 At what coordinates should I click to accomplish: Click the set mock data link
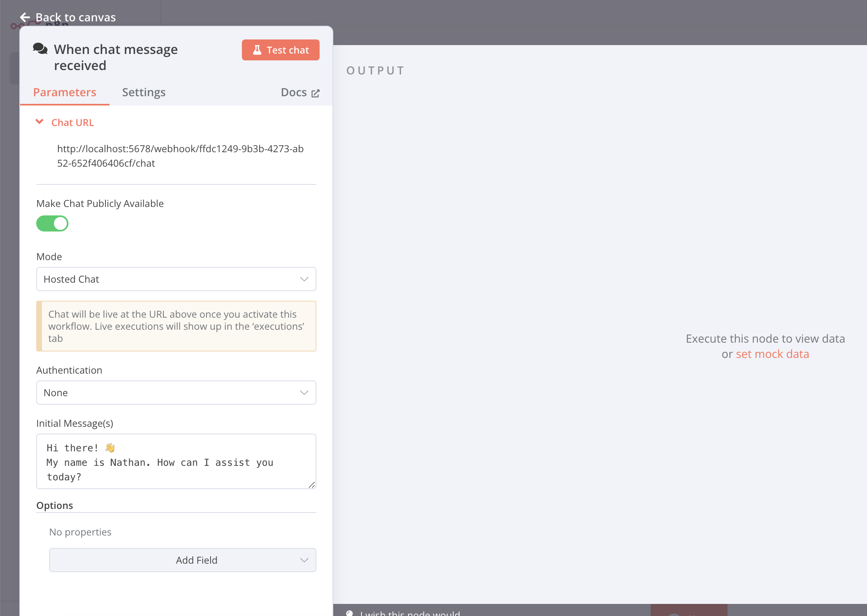[x=772, y=353]
